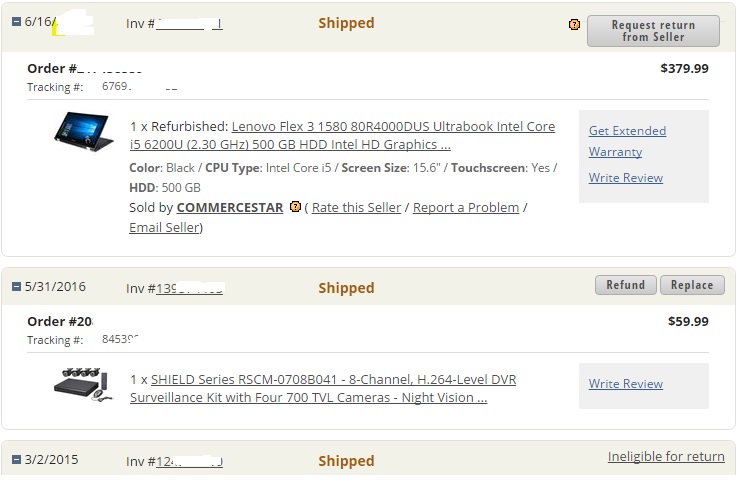Screen dimensions: 737x481
Task: Collapse the 6/16 order entry
Action: (x=16, y=22)
